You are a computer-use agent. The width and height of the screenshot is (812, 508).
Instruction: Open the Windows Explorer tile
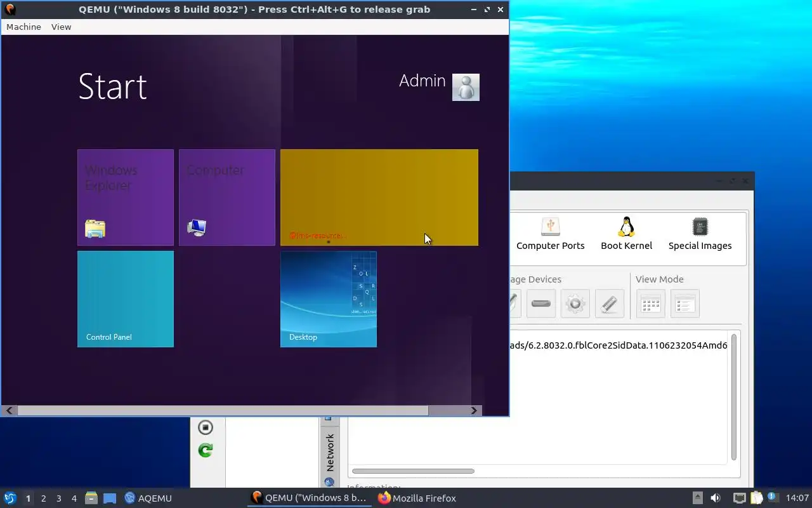click(126, 197)
